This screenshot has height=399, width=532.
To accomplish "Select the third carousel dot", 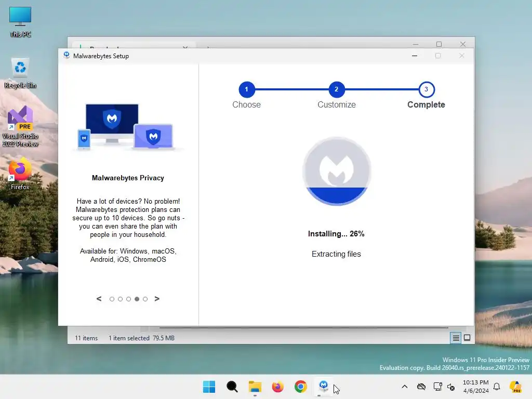I will tap(129, 299).
